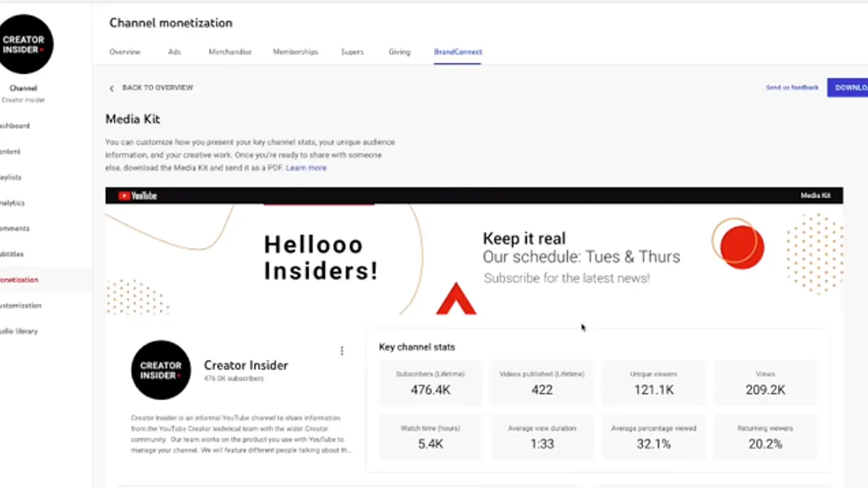This screenshot has width=868, height=488.
Task: Select the BrandConnect tab
Action: tap(458, 52)
